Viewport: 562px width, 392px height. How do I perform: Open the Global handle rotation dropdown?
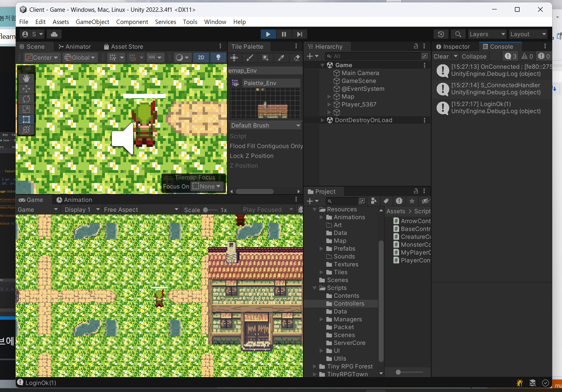(x=80, y=58)
